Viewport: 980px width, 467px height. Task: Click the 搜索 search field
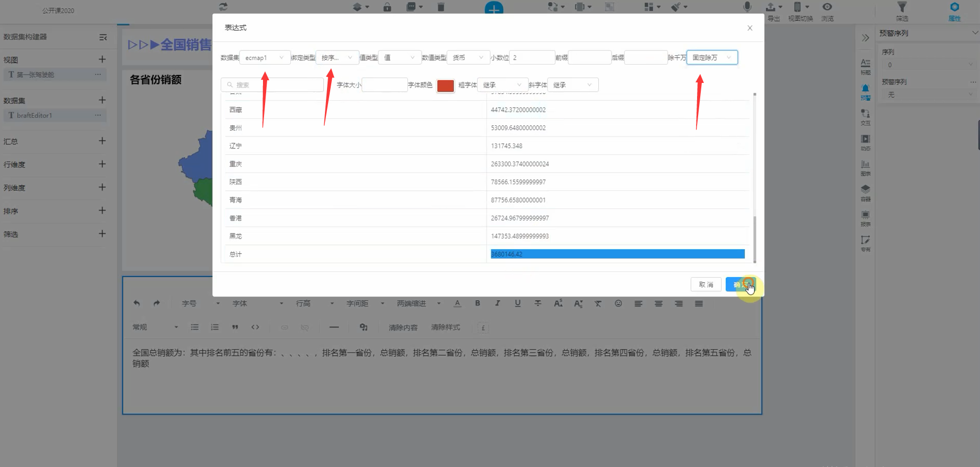click(x=272, y=85)
